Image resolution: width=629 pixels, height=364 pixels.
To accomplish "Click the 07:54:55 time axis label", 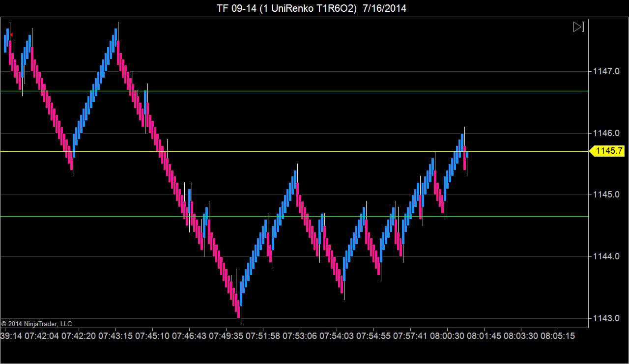I will [x=373, y=336].
